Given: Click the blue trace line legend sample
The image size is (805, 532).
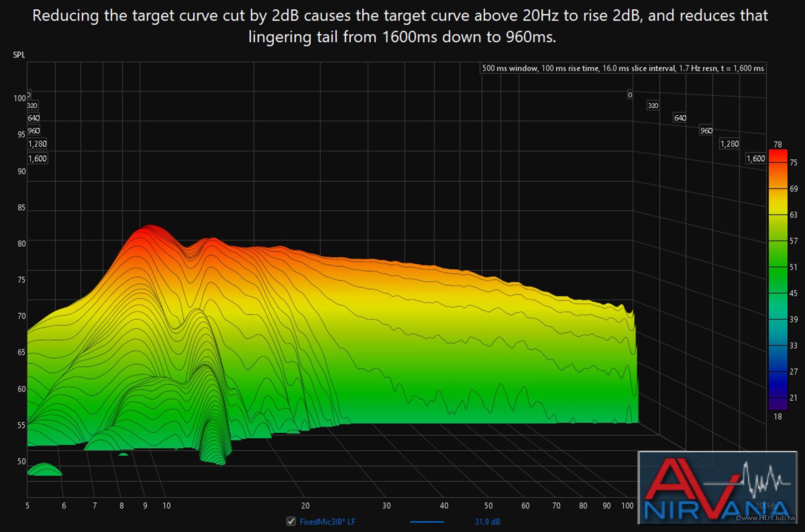Looking at the screenshot, I should coord(426,522).
